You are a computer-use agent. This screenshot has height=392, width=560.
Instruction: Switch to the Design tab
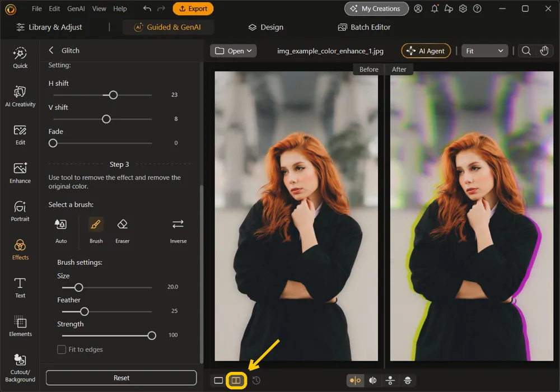(x=265, y=27)
